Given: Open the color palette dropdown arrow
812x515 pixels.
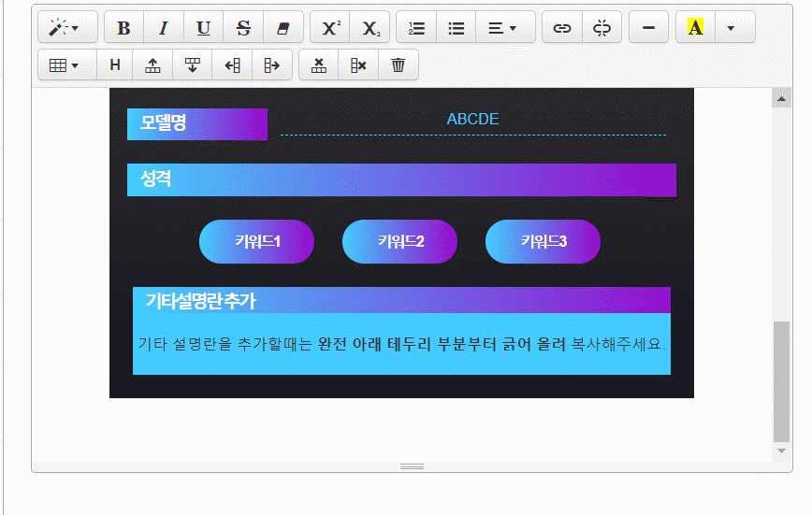Looking at the screenshot, I should coord(735,27).
